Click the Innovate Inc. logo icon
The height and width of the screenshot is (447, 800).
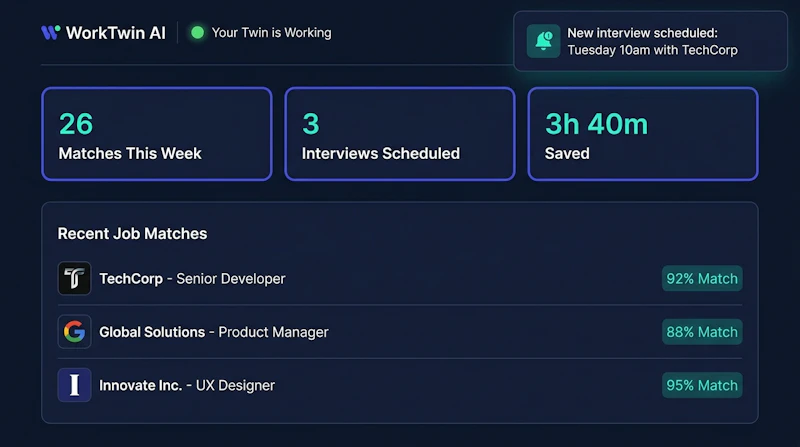click(x=74, y=385)
